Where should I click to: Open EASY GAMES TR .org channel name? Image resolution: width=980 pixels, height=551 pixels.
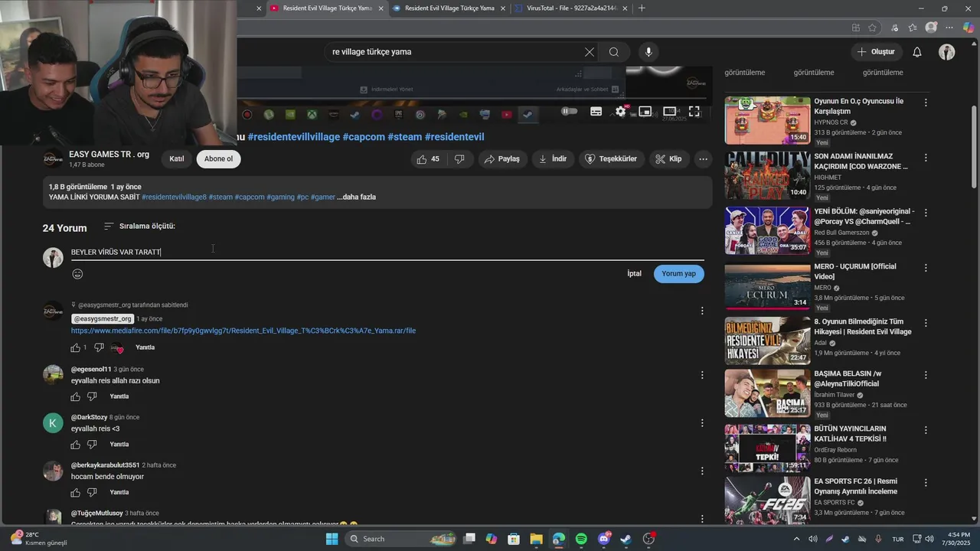coord(109,155)
